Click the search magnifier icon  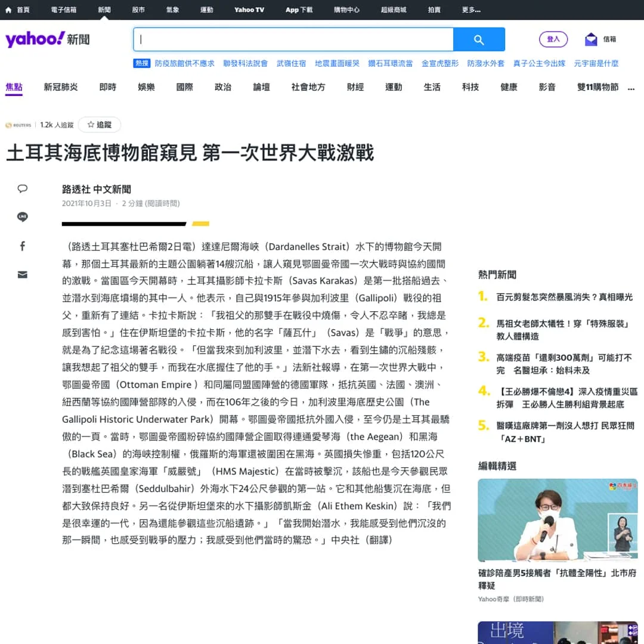tap(479, 39)
